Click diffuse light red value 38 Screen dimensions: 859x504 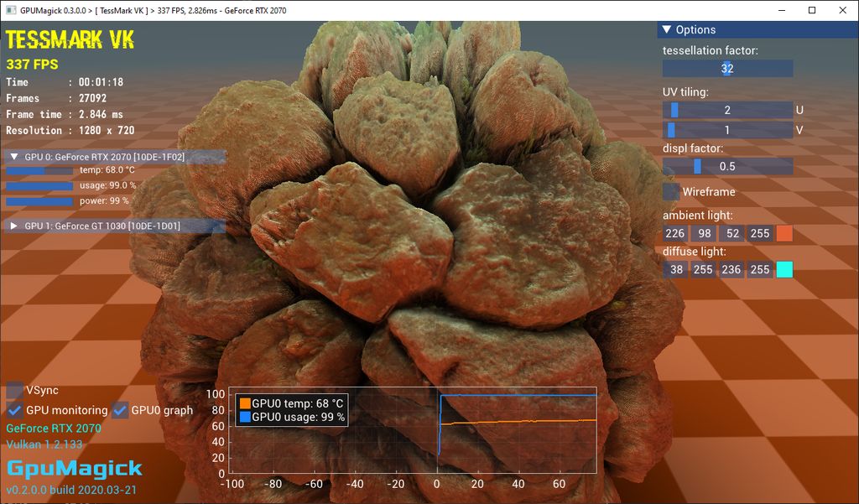click(675, 269)
